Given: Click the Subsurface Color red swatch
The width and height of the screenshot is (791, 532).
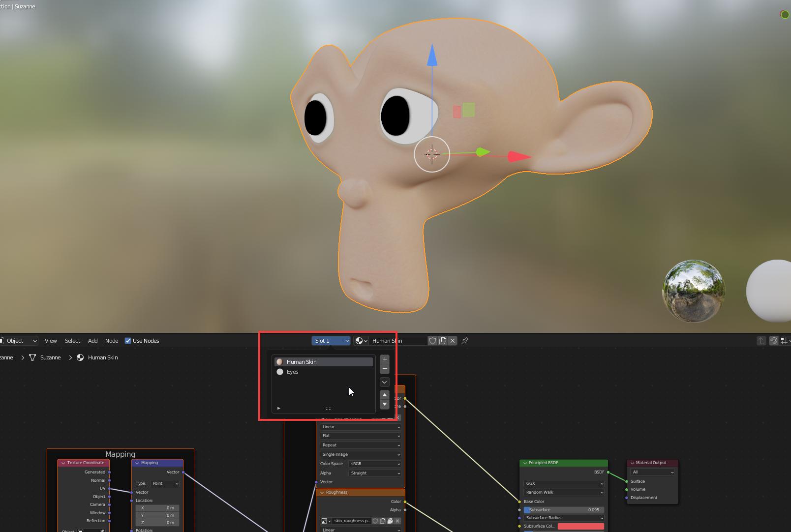Looking at the screenshot, I should (580, 526).
